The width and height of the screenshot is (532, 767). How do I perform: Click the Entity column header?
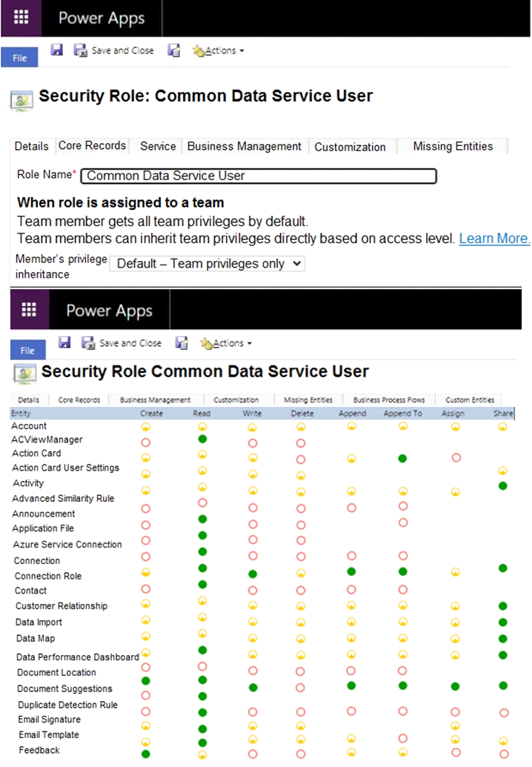tap(21, 414)
